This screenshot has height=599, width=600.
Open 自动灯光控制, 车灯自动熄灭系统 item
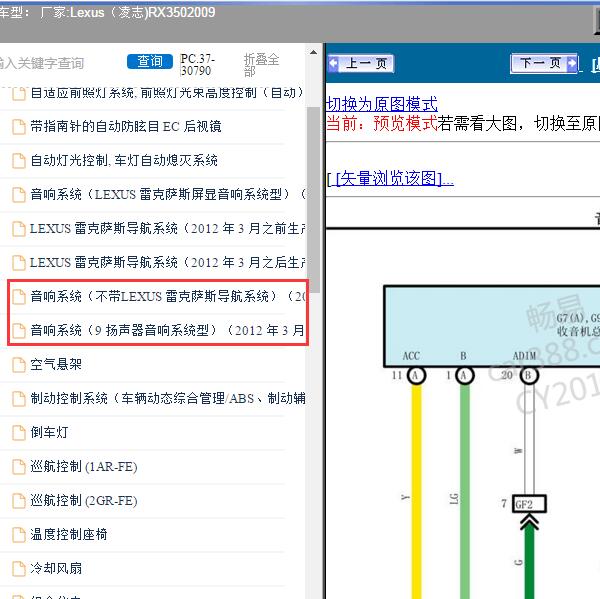coord(124,160)
